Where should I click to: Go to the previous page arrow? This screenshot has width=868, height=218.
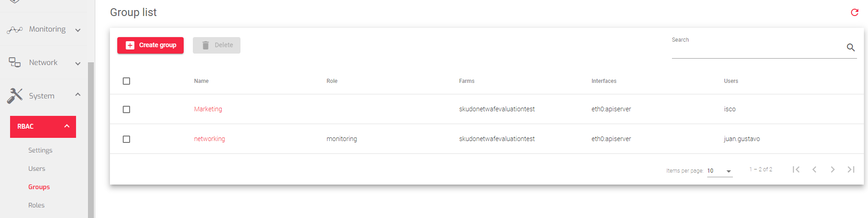pos(814,169)
